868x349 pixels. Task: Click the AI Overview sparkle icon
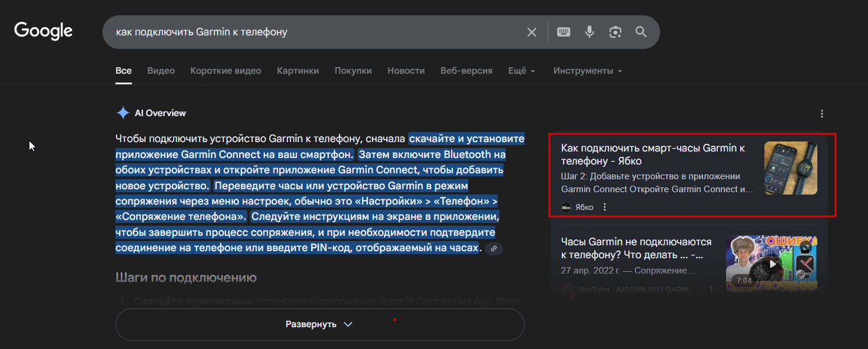[122, 113]
